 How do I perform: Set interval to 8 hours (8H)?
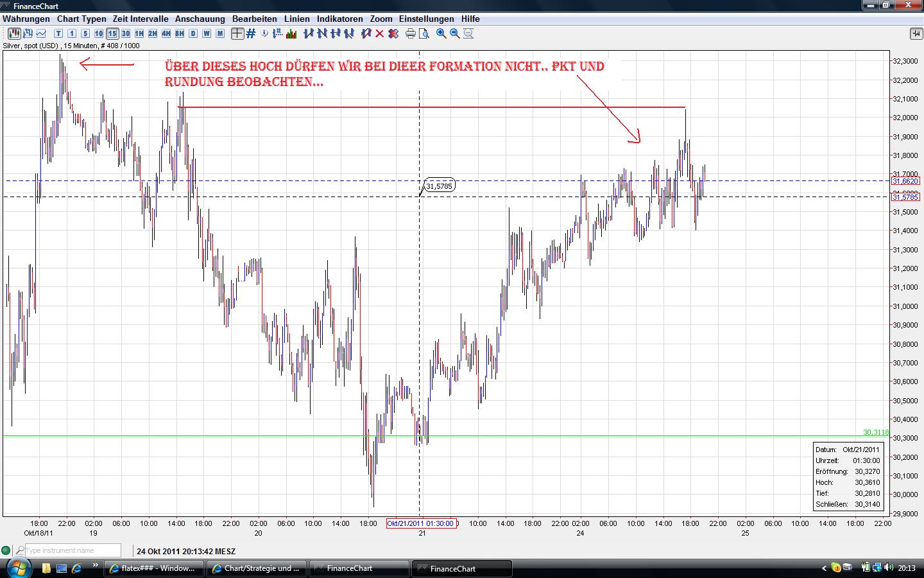(180, 33)
